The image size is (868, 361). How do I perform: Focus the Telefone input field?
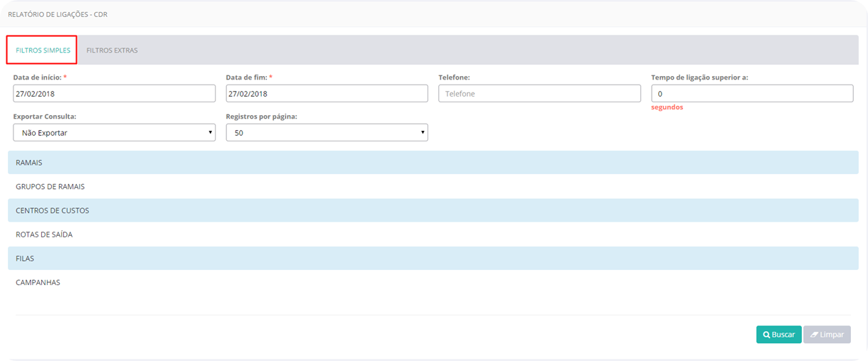pyautogui.click(x=539, y=94)
